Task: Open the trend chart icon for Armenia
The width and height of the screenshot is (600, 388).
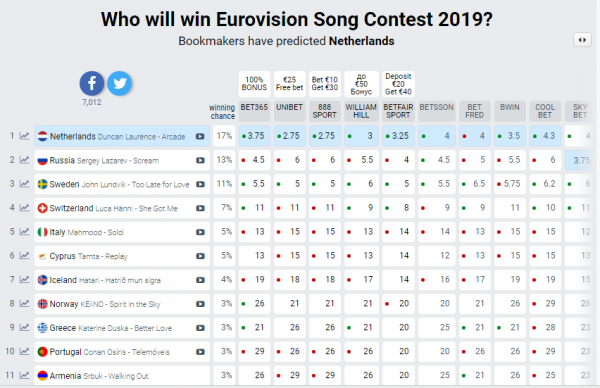Action: click(x=24, y=375)
